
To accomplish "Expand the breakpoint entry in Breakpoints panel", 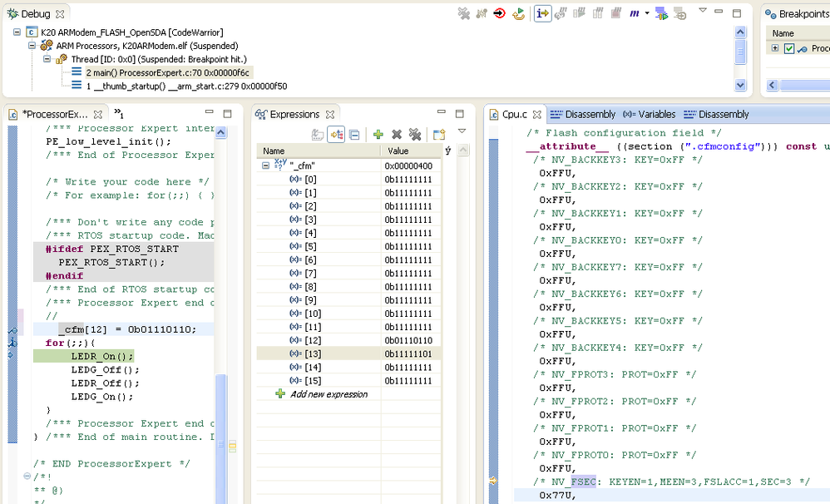I will [775, 48].
